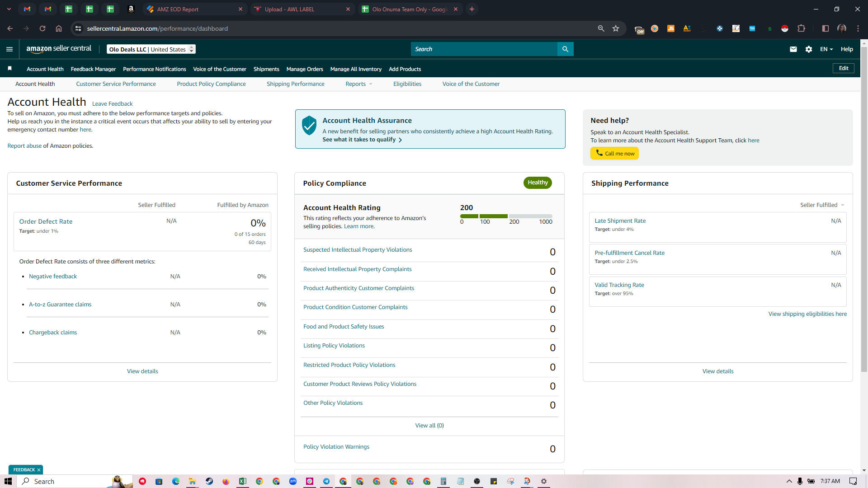The height and width of the screenshot is (488, 868).
Task: Go to the browser home page icon
Action: tap(59, 28)
